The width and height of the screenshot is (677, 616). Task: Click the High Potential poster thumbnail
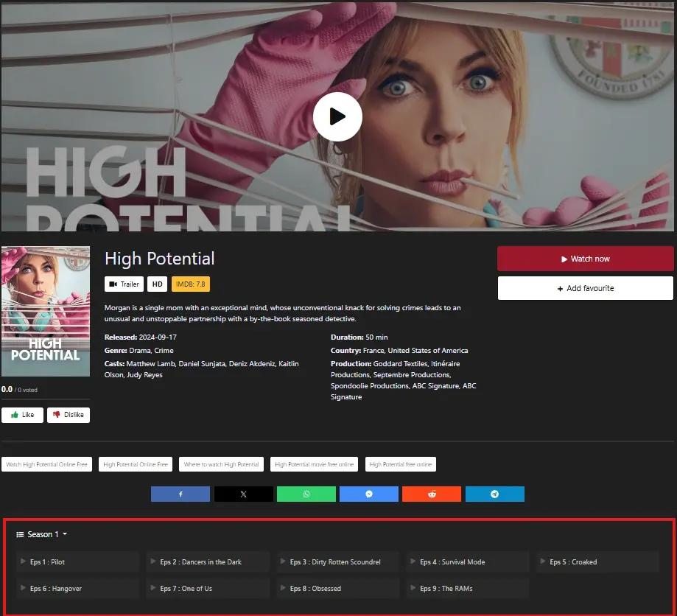(x=46, y=312)
